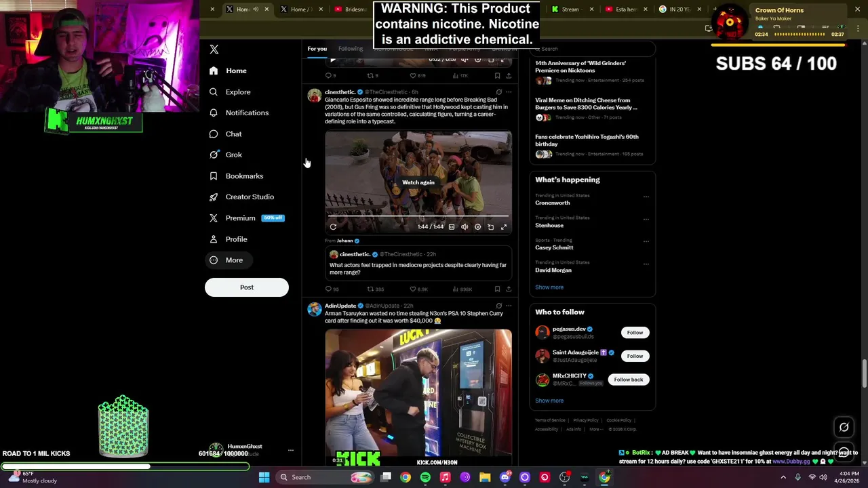This screenshot has width=868, height=488.
Task: Switch to the For you tab
Action: (x=317, y=49)
